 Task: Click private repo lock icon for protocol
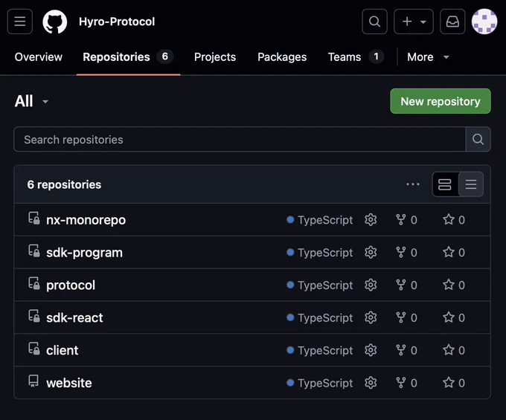(34, 283)
